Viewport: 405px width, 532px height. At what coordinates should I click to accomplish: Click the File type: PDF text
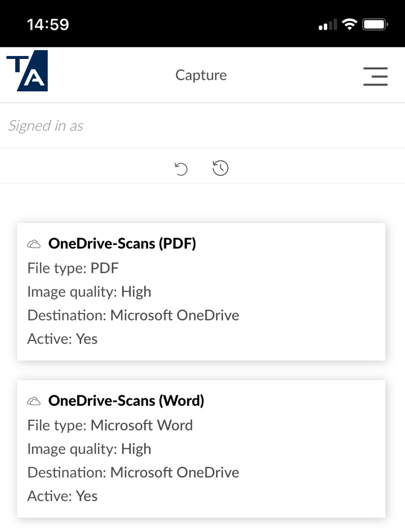72,268
